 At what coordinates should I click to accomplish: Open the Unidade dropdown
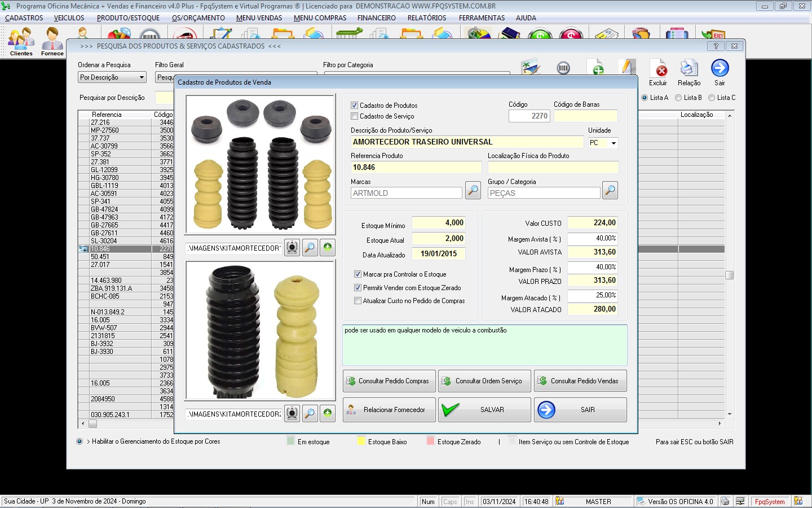point(613,143)
